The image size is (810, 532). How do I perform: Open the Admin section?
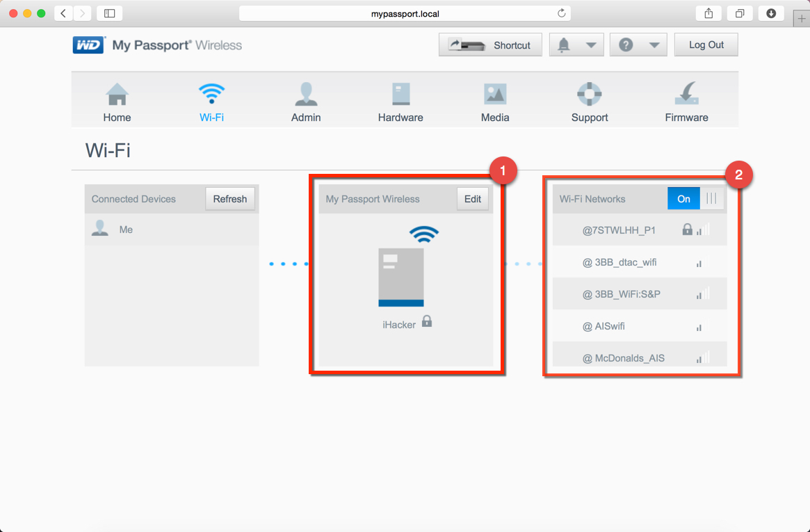[306, 103]
